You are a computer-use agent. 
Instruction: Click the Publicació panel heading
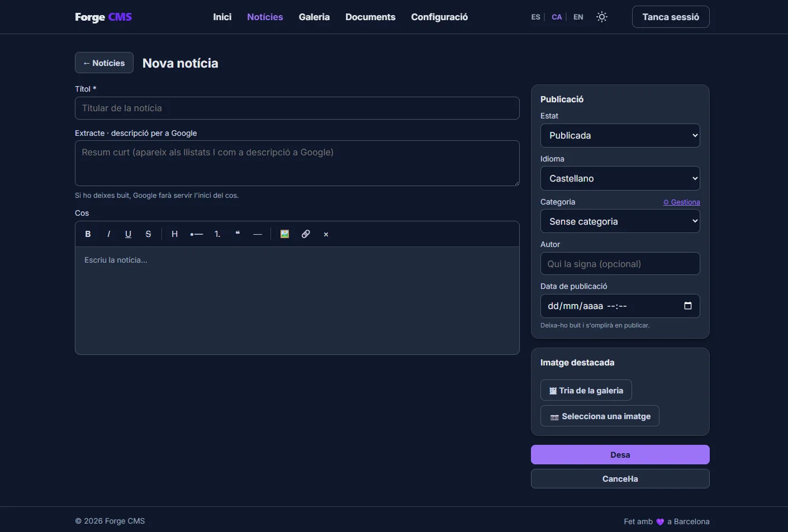point(562,99)
